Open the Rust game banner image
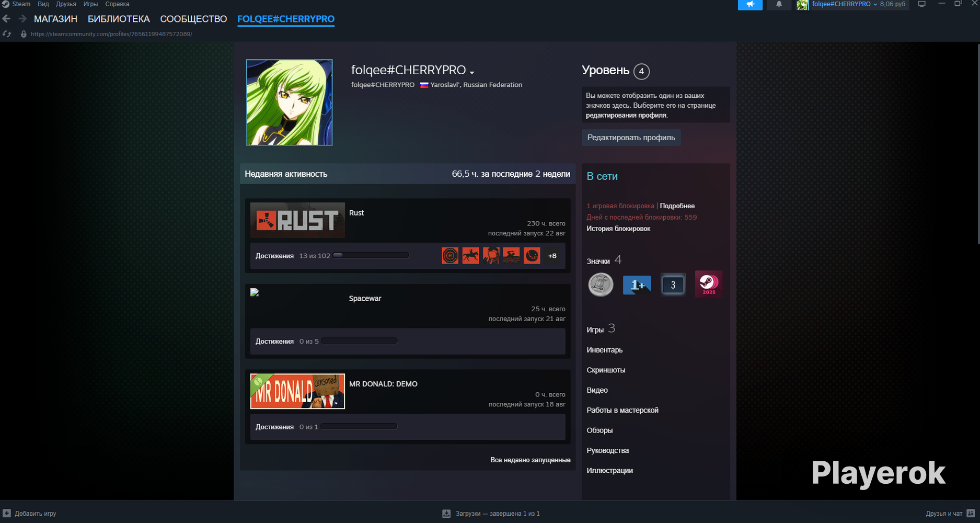Screen dimensions: 980x523 click(x=297, y=220)
